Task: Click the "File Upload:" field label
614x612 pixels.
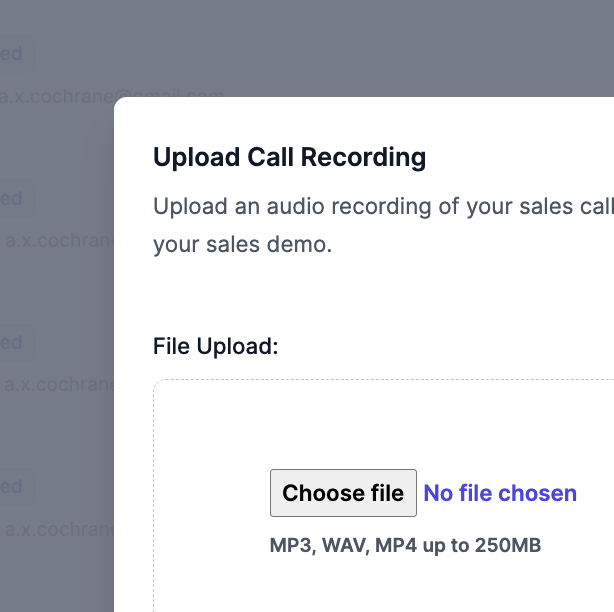Action: click(x=215, y=346)
